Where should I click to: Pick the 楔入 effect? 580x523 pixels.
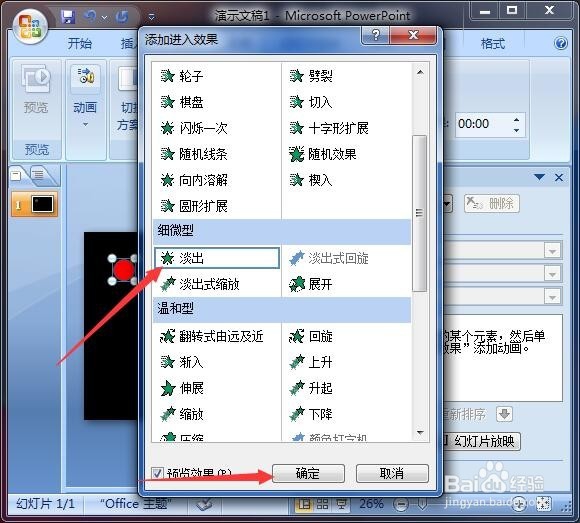click(311, 180)
